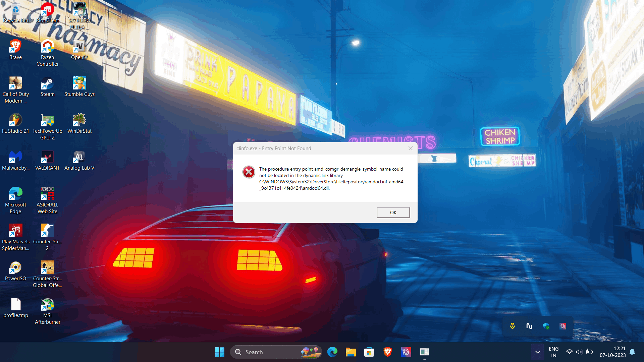Open Windows Start menu

[219, 352]
